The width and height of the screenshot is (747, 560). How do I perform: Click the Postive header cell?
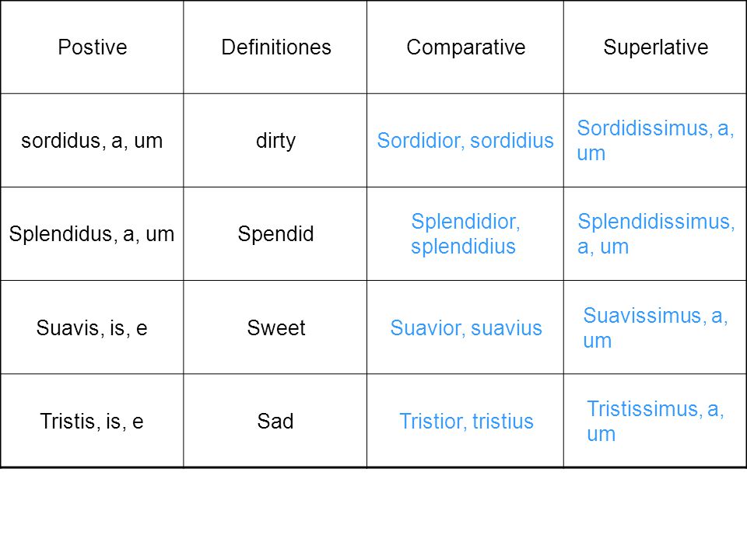92,47
